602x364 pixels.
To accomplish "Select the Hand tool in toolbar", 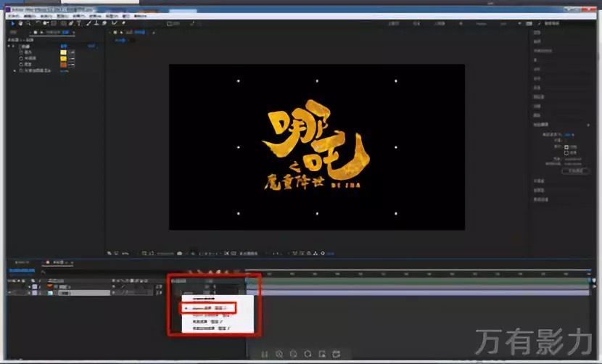I will point(21,23).
